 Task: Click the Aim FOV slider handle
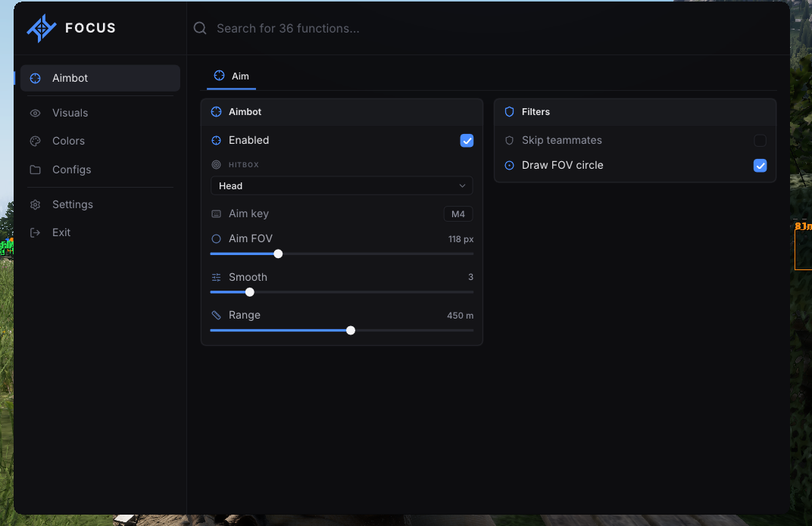coord(278,254)
